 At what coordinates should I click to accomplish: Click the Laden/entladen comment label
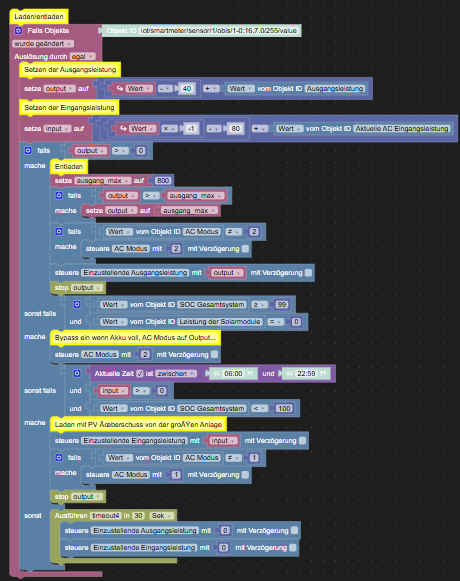pyautogui.click(x=39, y=17)
